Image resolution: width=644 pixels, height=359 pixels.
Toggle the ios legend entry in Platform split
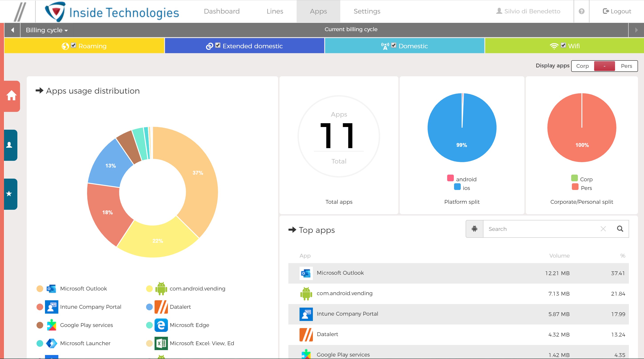pos(462,188)
